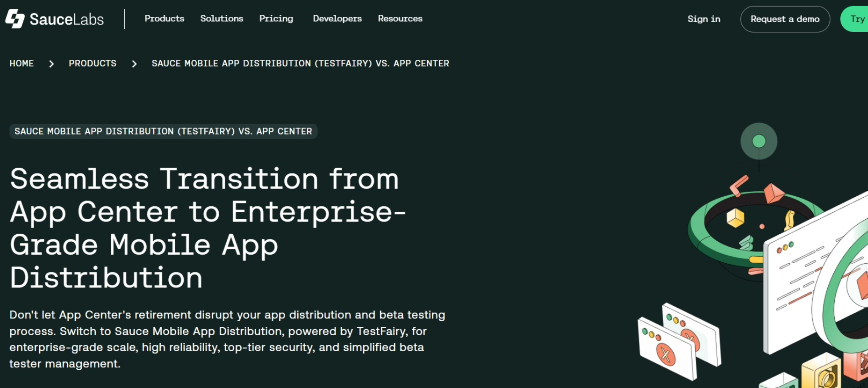Image resolution: width=868 pixels, height=388 pixels.
Task: Open the Solutions menu
Action: pyautogui.click(x=222, y=19)
